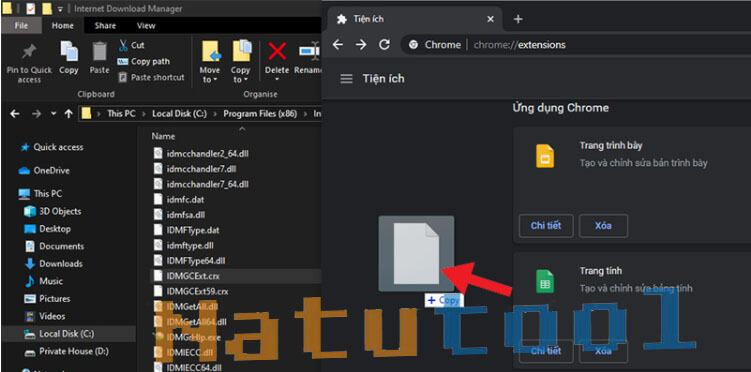Click Local Disk (C:) in address breadcrumb
751x372 pixels.
click(x=179, y=114)
